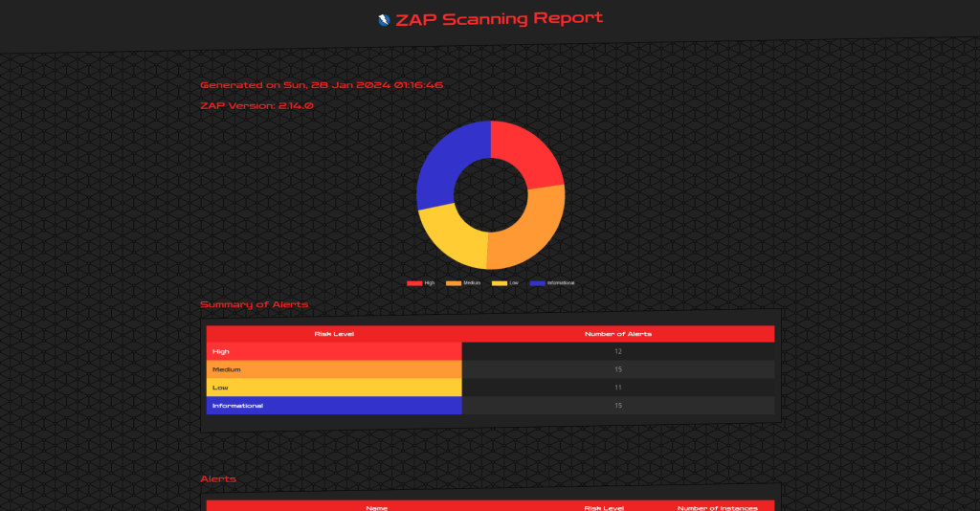Toggle the Low legend item in chart
Image resolution: width=980 pixels, height=511 pixels.
[x=505, y=283]
